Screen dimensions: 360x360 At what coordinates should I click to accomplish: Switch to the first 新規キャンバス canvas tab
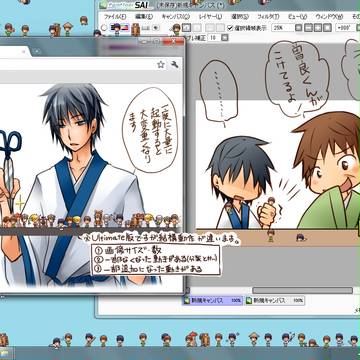[212, 300]
